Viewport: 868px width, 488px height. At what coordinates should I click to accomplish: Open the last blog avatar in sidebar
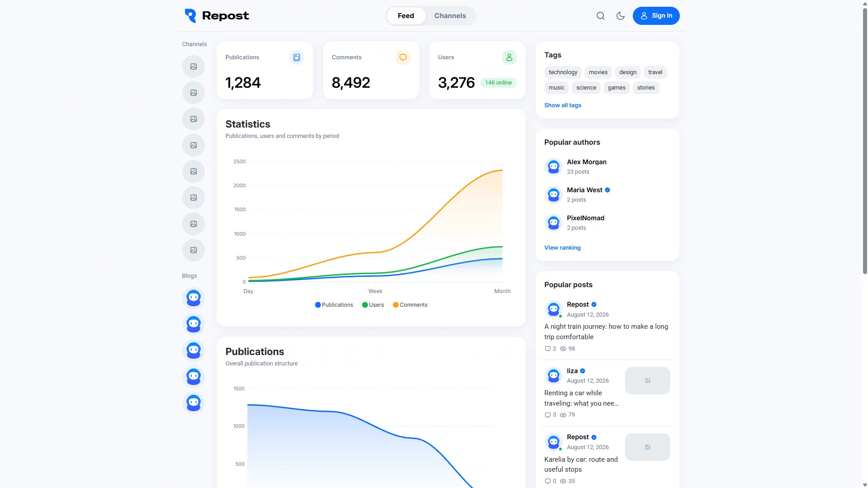193,403
